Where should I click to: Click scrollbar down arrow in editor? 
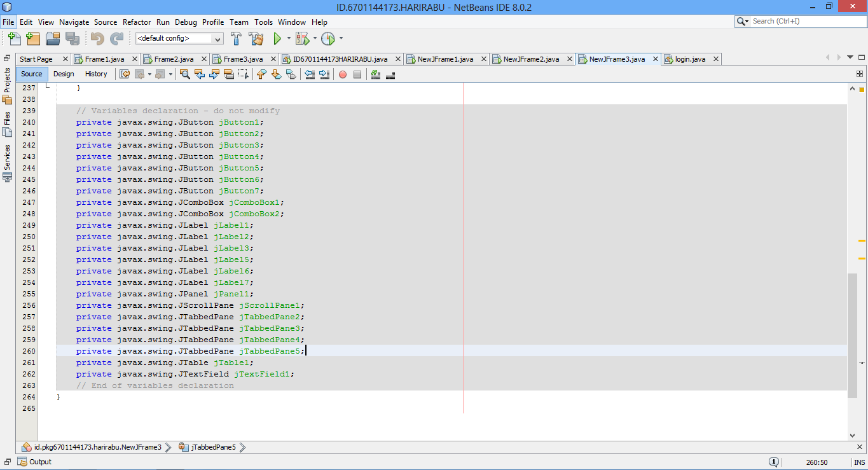tap(852, 435)
